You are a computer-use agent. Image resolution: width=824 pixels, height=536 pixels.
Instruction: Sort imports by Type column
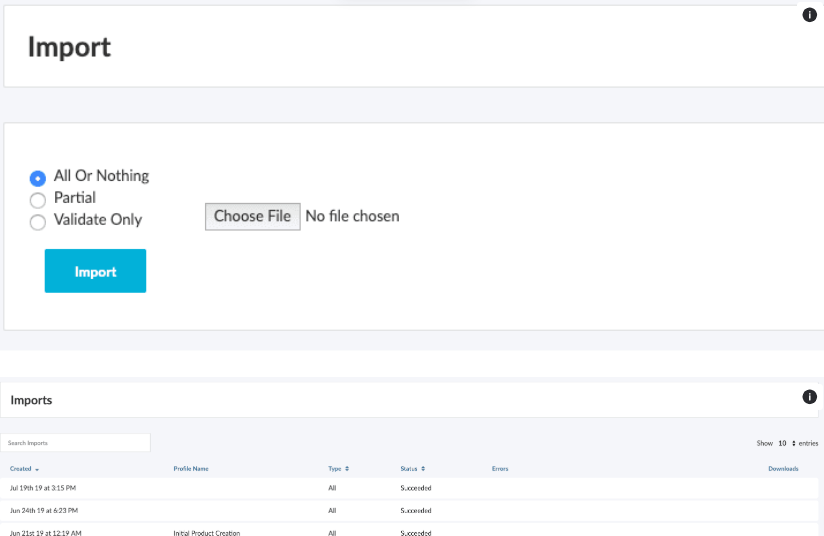[338, 468]
